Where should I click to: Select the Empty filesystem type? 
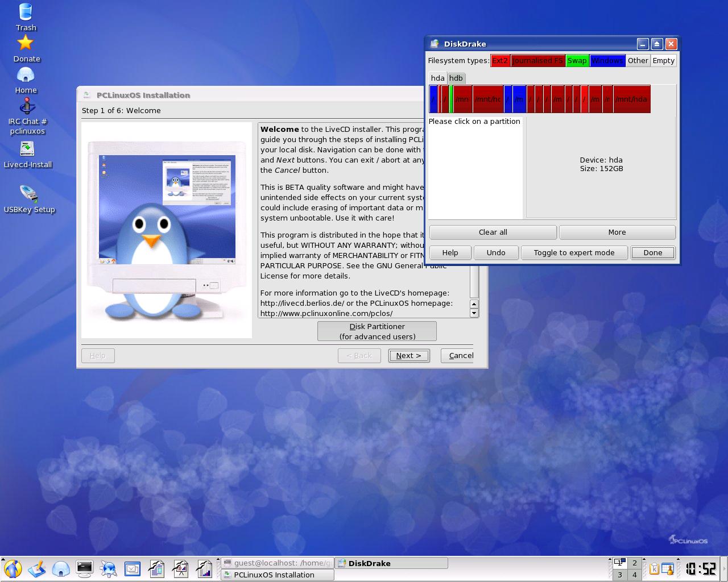pos(663,61)
